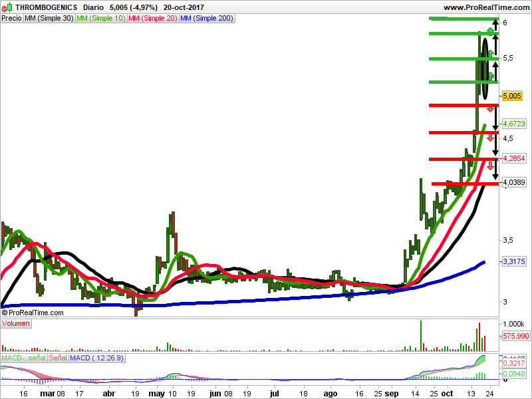Open the MACD ( 12 26 9) settings label
The image size is (532, 399).
[x=96, y=358]
